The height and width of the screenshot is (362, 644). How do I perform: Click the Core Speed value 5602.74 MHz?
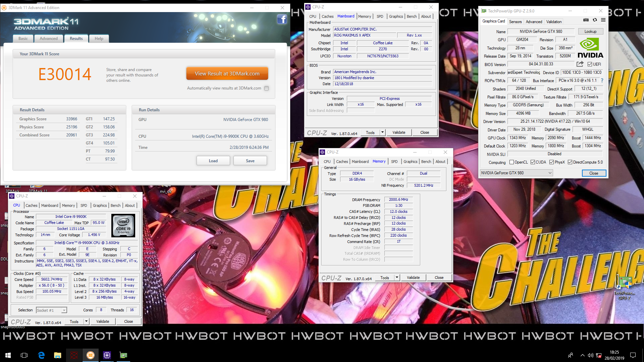click(x=52, y=280)
